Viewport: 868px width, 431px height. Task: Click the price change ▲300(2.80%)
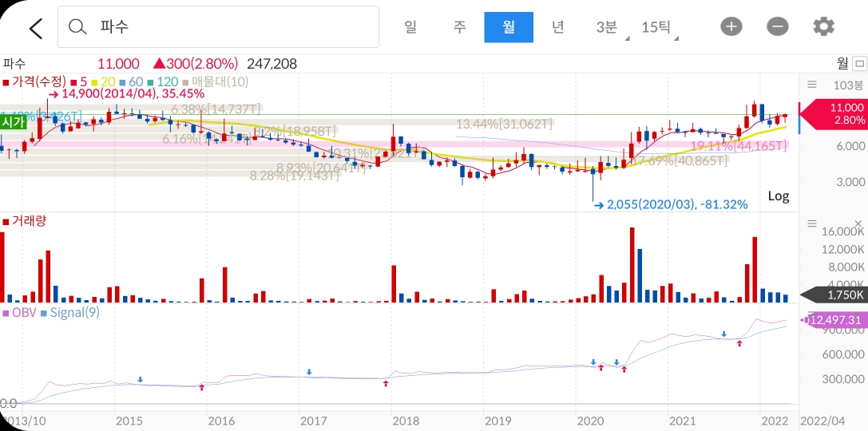click(196, 64)
